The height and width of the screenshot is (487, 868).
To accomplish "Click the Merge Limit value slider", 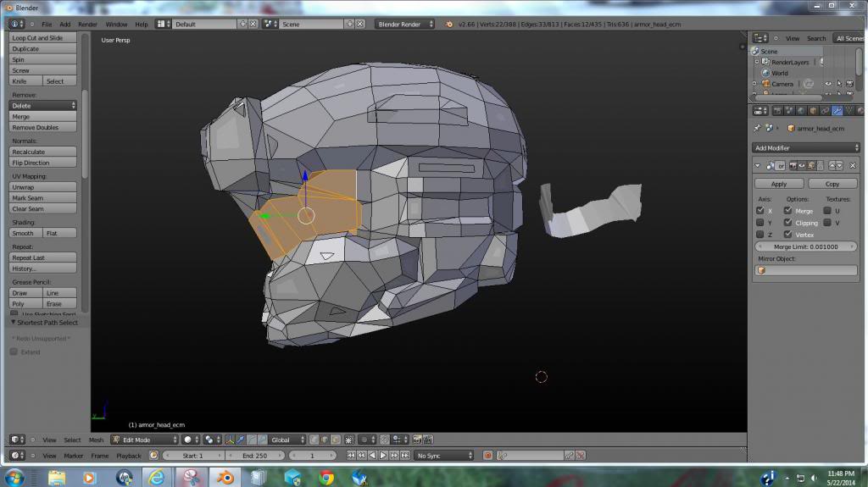I will 806,246.
